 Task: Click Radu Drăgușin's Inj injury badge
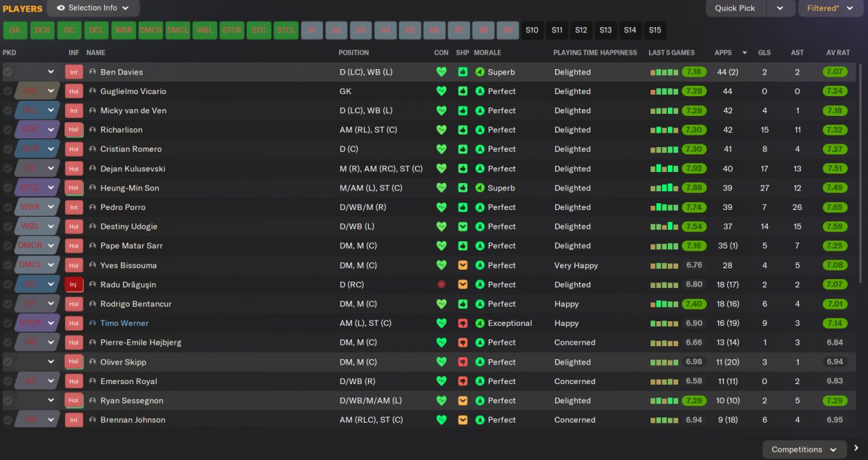click(x=74, y=285)
